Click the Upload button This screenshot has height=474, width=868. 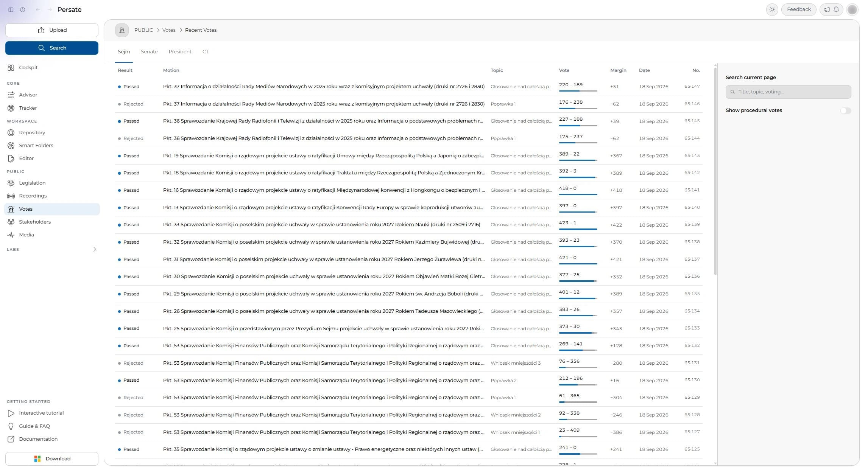pyautogui.click(x=52, y=30)
